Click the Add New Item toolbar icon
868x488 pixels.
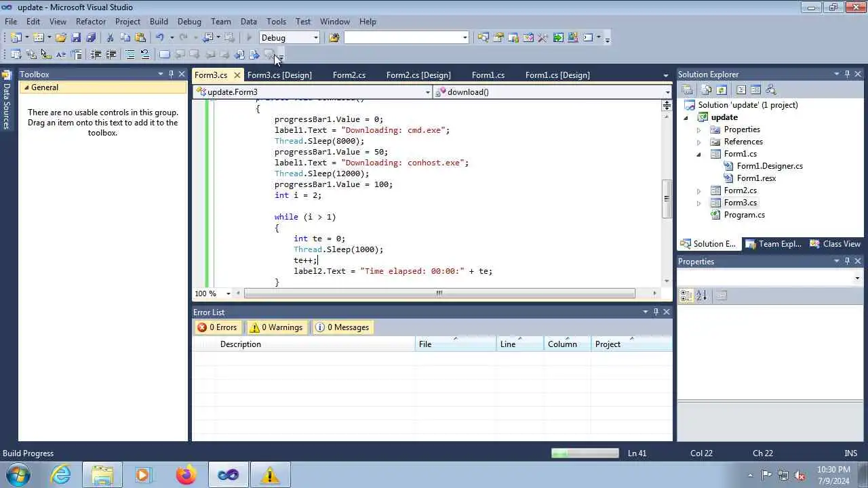[x=39, y=38]
